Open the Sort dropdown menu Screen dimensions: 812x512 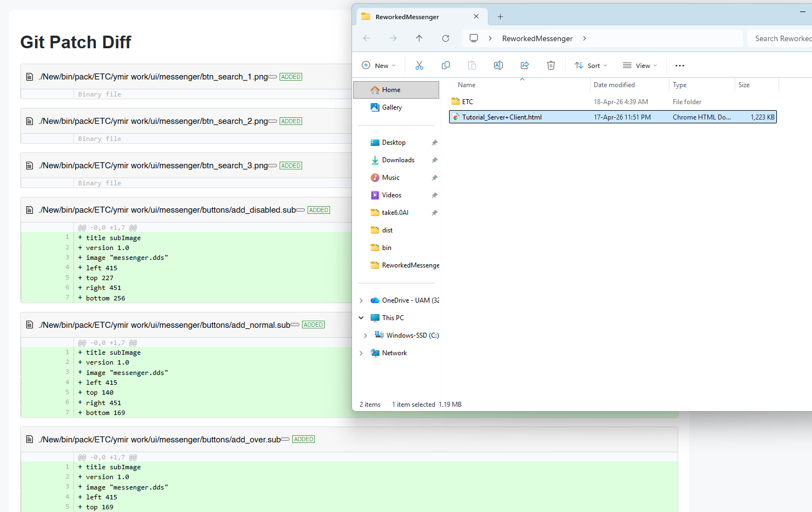point(591,66)
